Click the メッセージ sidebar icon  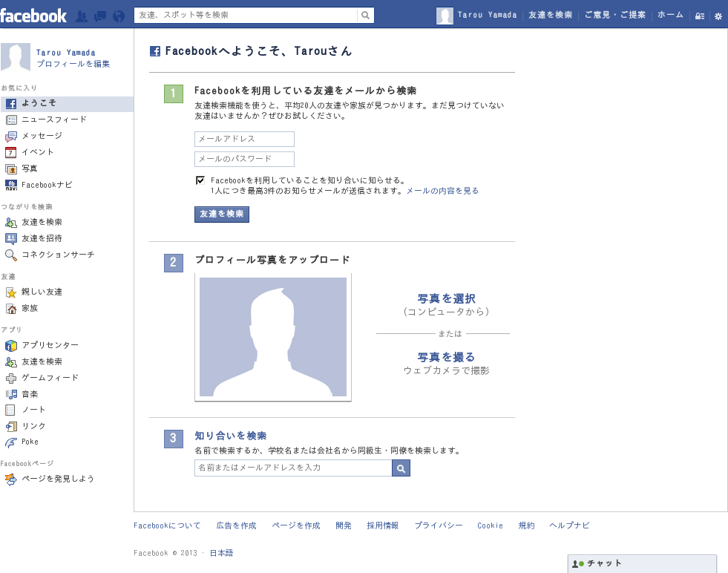coord(11,136)
